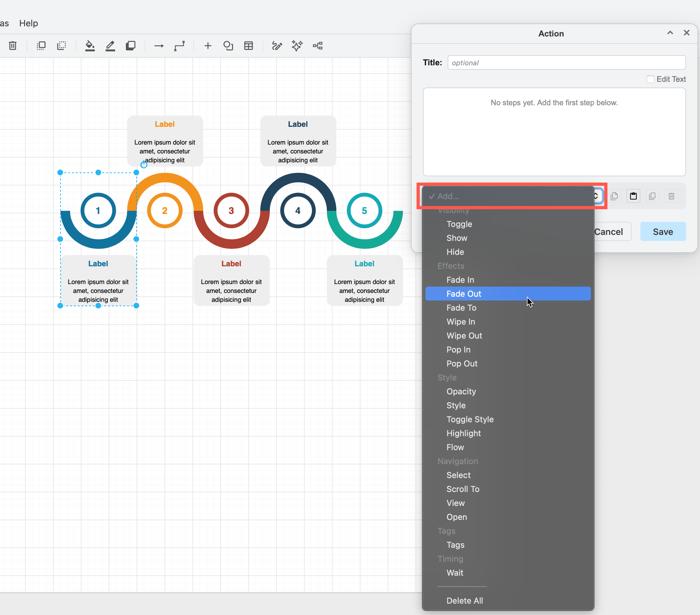Click the numbered circle 4
The height and width of the screenshot is (615, 700).
pos(298,210)
